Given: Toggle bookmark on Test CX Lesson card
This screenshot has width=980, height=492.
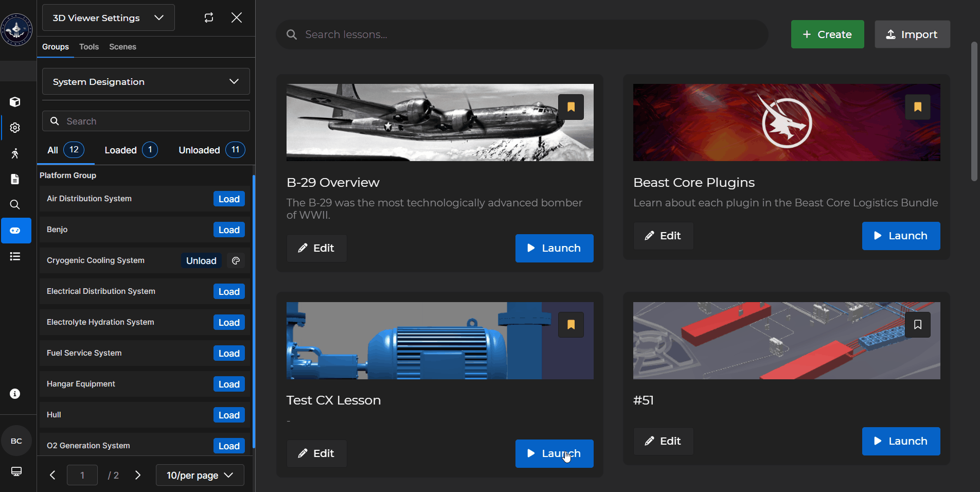Looking at the screenshot, I should [571, 325].
